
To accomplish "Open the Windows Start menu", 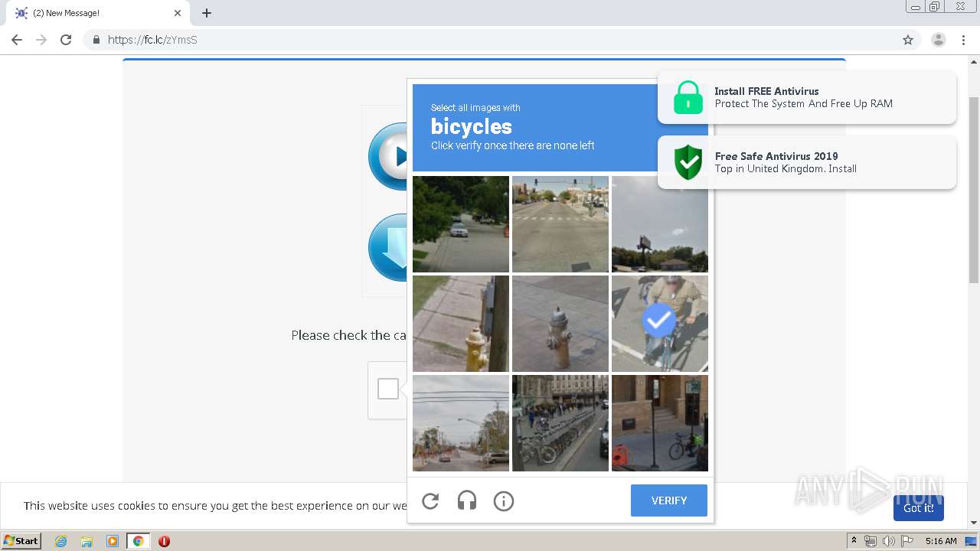I will [21, 540].
